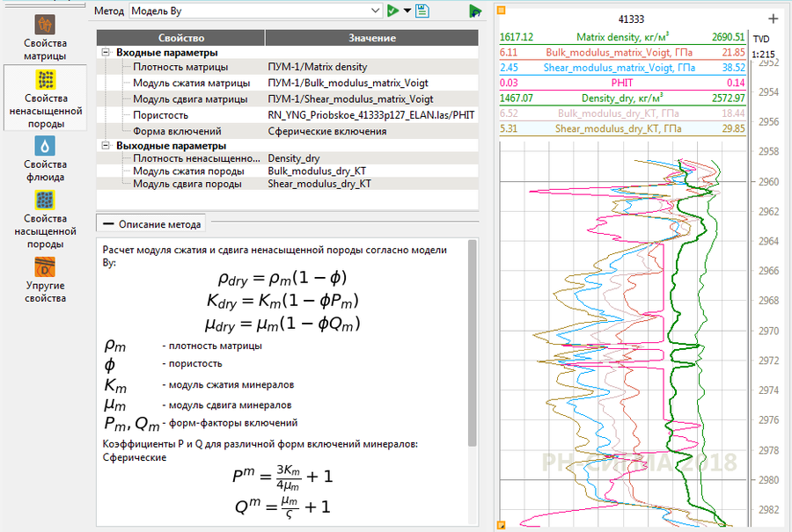The height and width of the screenshot is (532, 792).
Task: Select Свойства ненасыщенной породы icon
Action: 45,97
